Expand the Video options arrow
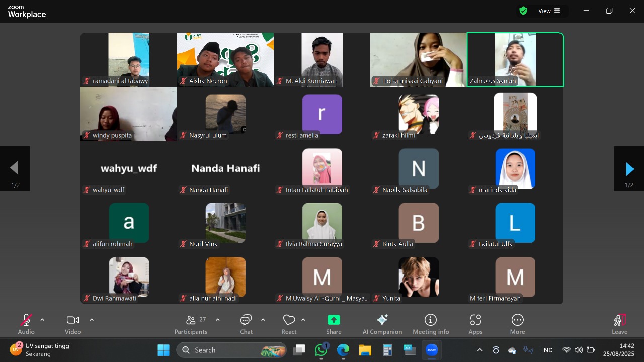This screenshot has height=362, width=644. pyautogui.click(x=92, y=320)
